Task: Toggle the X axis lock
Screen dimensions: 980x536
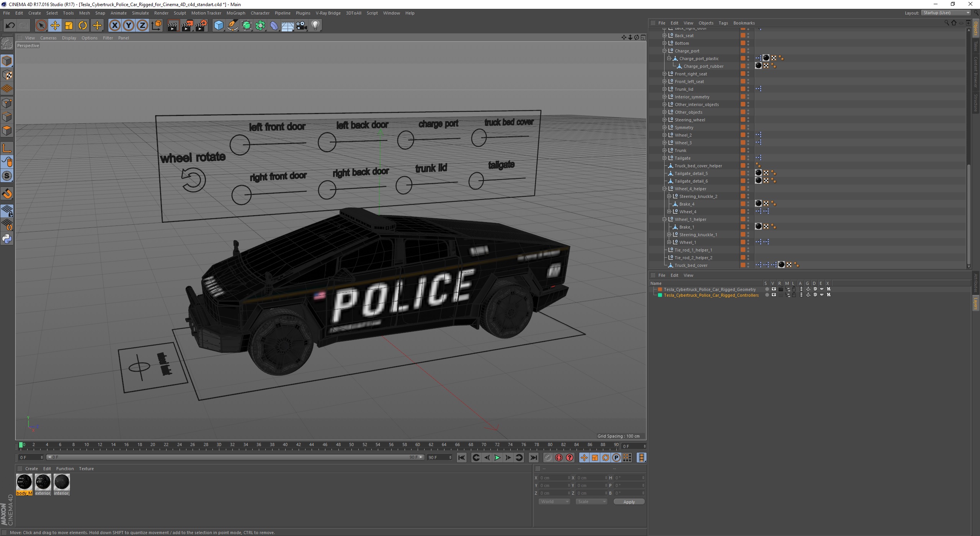Action: [114, 25]
